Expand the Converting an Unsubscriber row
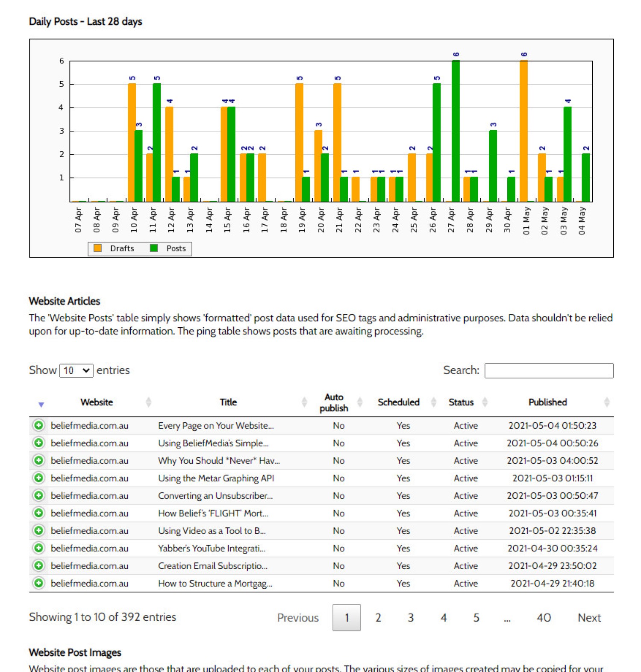The height and width of the screenshot is (672, 641). point(39,496)
